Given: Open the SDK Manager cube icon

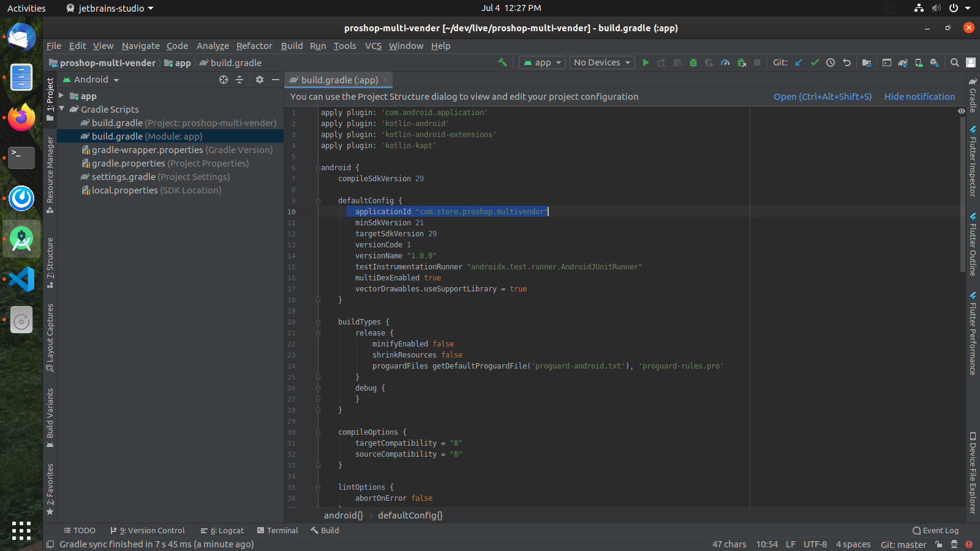Looking at the screenshot, I should (x=935, y=62).
